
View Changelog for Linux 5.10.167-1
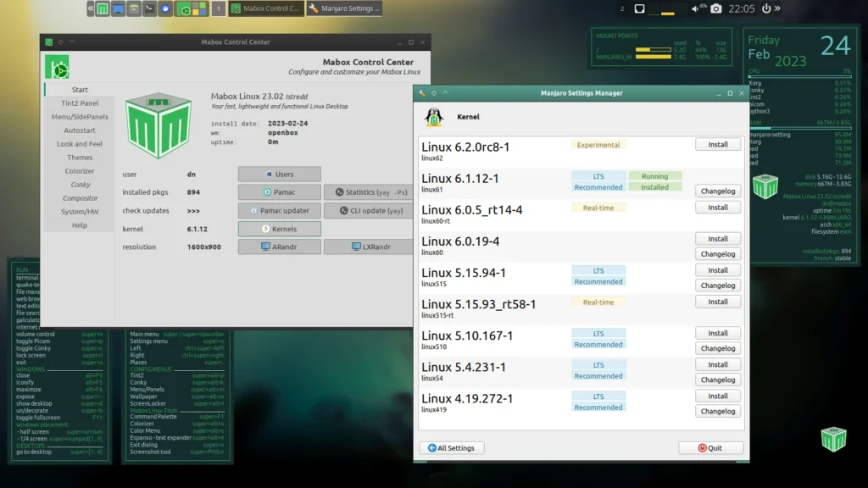pos(718,348)
